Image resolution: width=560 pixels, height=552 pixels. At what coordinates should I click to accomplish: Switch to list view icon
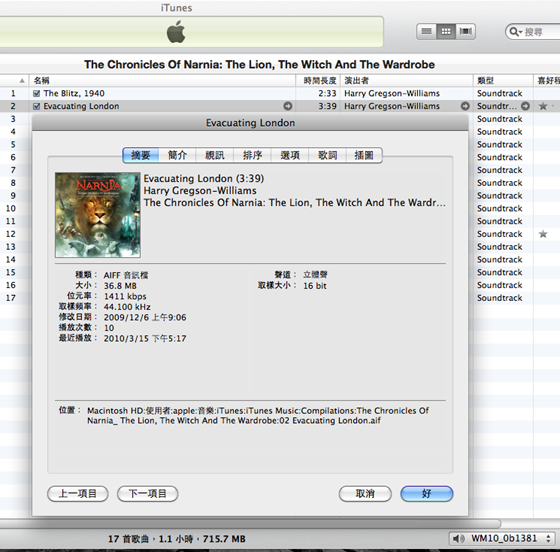point(426,31)
